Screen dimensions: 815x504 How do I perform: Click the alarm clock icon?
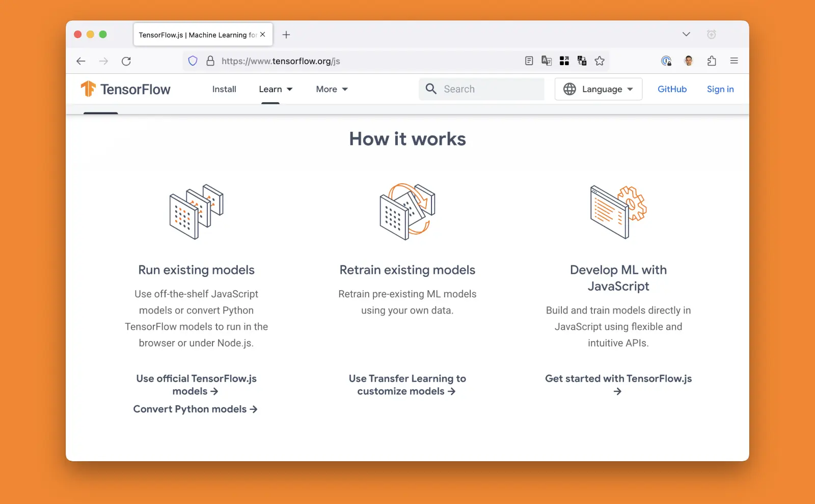[712, 34]
